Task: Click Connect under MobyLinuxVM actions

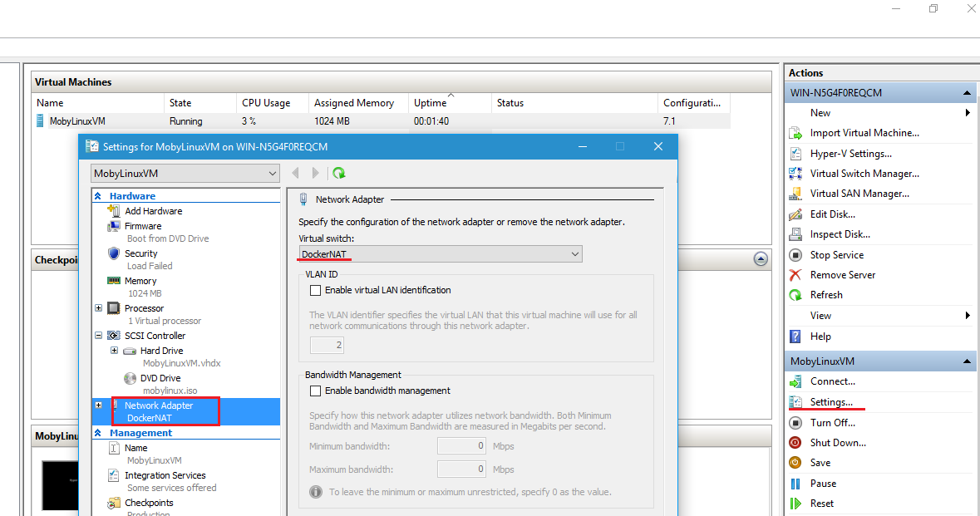Action: (832, 381)
